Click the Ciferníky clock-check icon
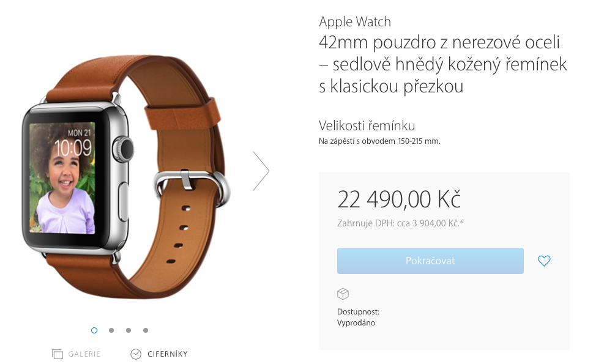Image resolution: width=615 pixels, height=364 pixels. click(136, 354)
